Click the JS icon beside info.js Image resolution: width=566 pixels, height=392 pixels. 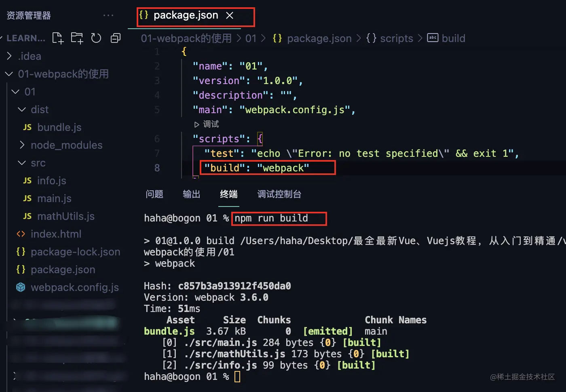pyautogui.click(x=27, y=181)
